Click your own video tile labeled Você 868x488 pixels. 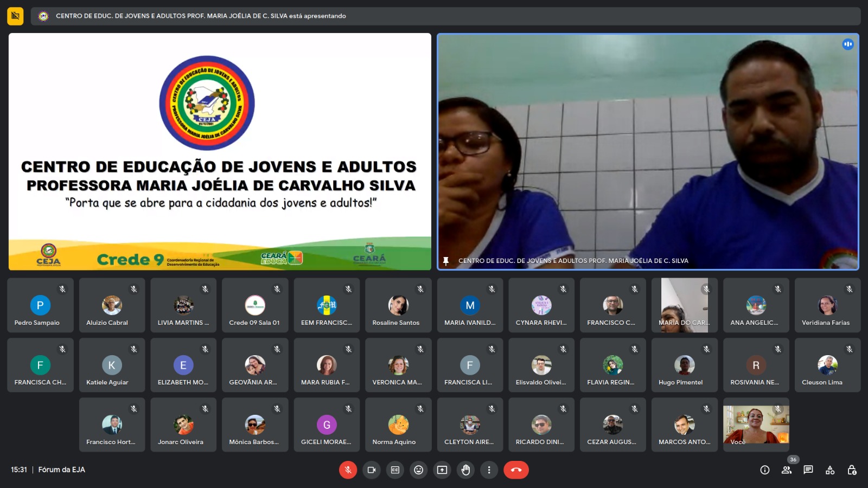[756, 425]
